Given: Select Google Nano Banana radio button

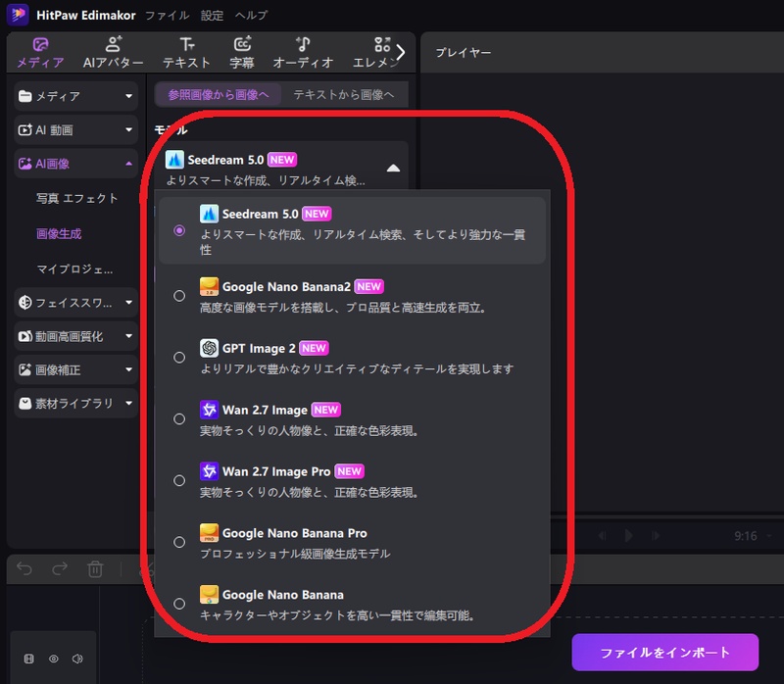Looking at the screenshot, I should pyautogui.click(x=179, y=604).
